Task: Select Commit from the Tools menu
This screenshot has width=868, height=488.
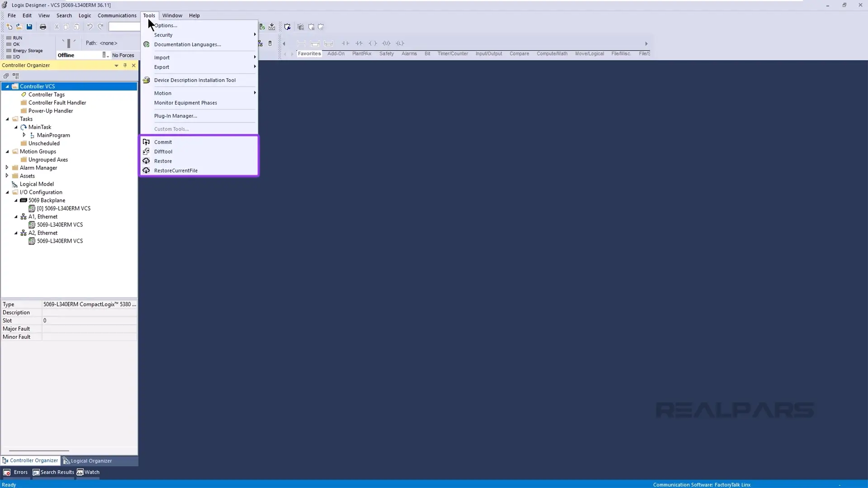Action: [x=163, y=142]
